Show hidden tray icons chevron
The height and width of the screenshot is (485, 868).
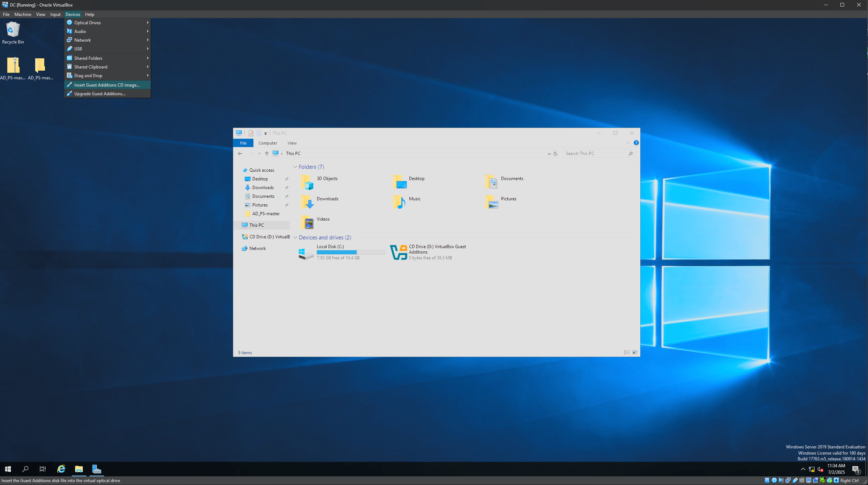click(803, 469)
